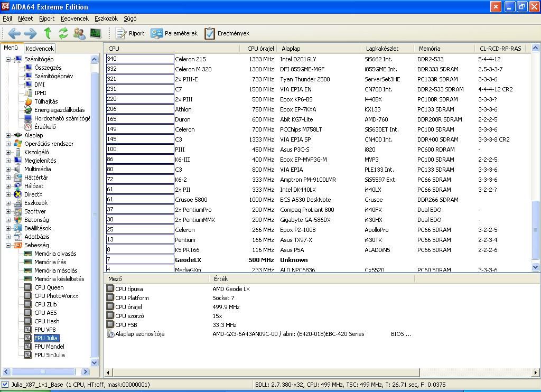The width and height of the screenshot is (541, 392).
Task: Open the Riport toolbar button
Action: pyautogui.click(x=130, y=33)
